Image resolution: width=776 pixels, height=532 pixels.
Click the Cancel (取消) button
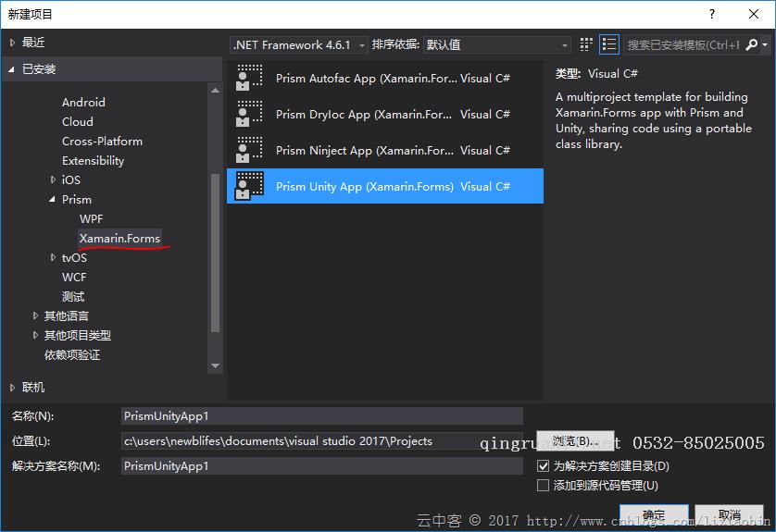tap(730, 515)
